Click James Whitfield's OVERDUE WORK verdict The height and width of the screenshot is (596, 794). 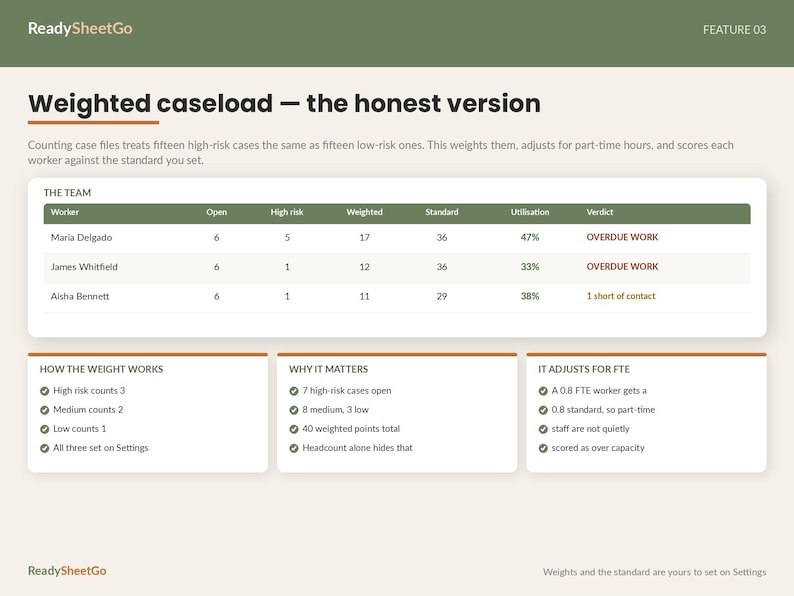[x=622, y=266]
